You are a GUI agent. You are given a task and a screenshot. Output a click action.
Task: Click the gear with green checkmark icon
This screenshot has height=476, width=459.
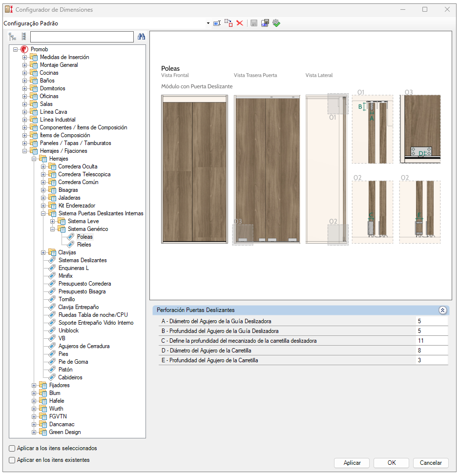(x=276, y=23)
